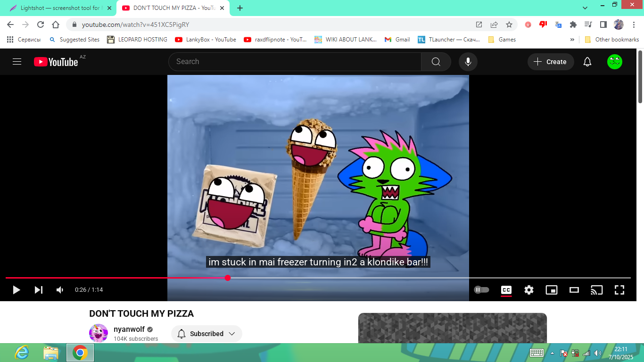Open the TLauncher bookmark
644x362 pixels.
point(449,40)
